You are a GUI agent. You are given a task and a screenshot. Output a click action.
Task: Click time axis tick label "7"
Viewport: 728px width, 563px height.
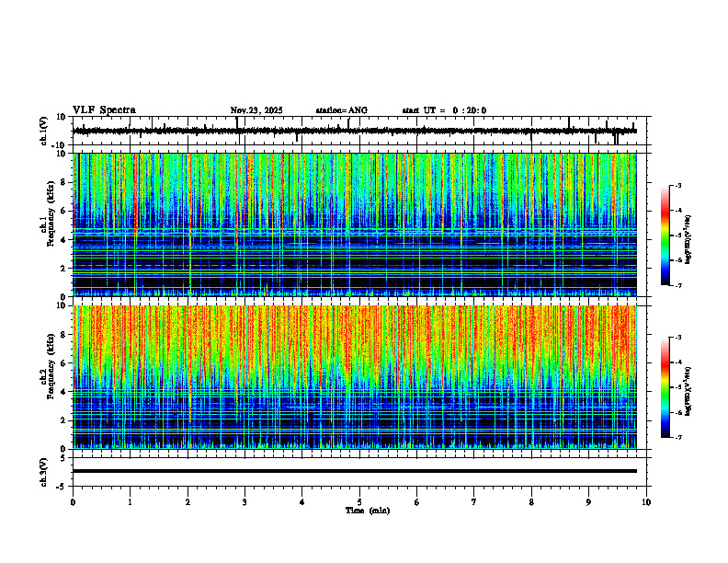[474, 502]
